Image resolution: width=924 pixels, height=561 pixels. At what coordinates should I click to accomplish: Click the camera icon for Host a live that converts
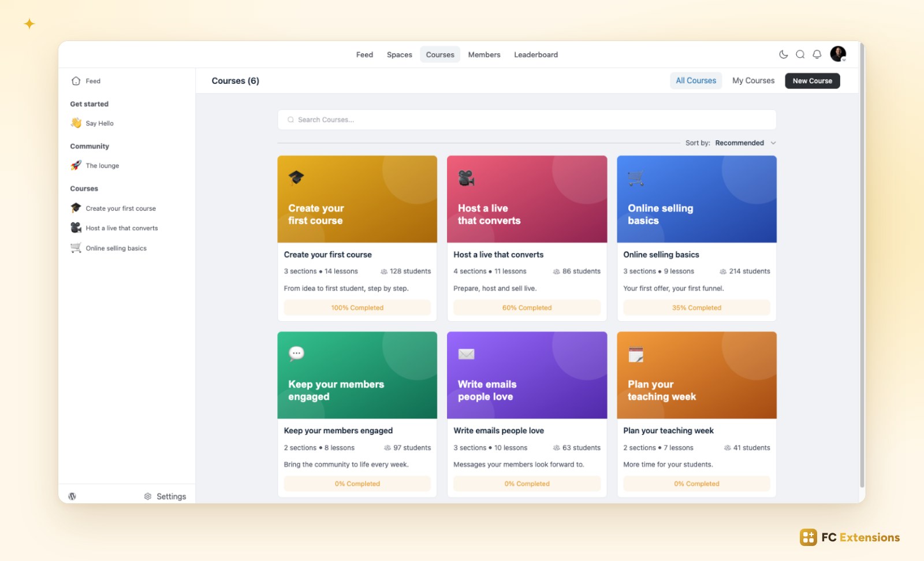coord(76,228)
